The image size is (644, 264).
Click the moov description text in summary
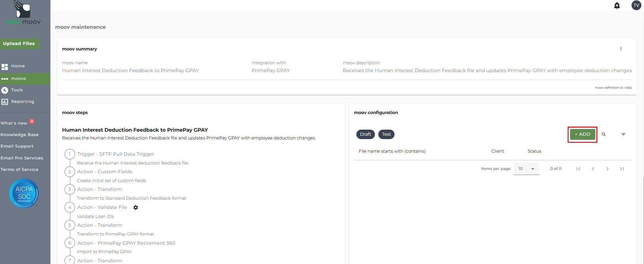point(487,70)
